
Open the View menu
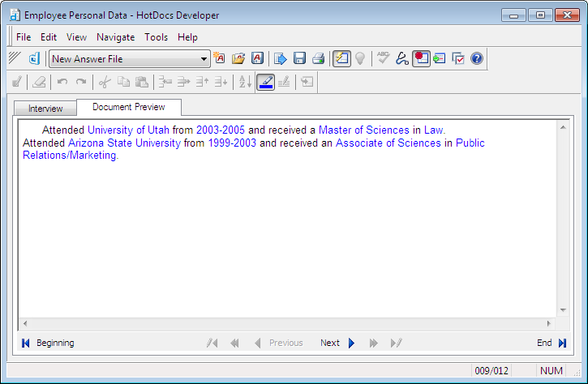76,37
